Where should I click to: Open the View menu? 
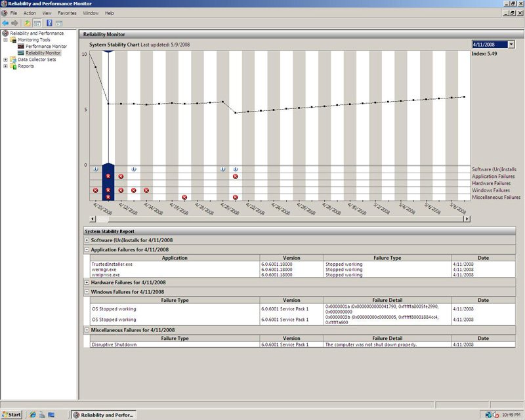pos(47,13)
